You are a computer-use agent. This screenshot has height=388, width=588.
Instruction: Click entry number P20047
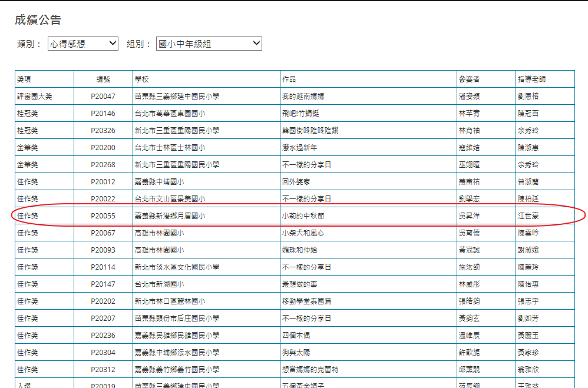click(103, 96)
